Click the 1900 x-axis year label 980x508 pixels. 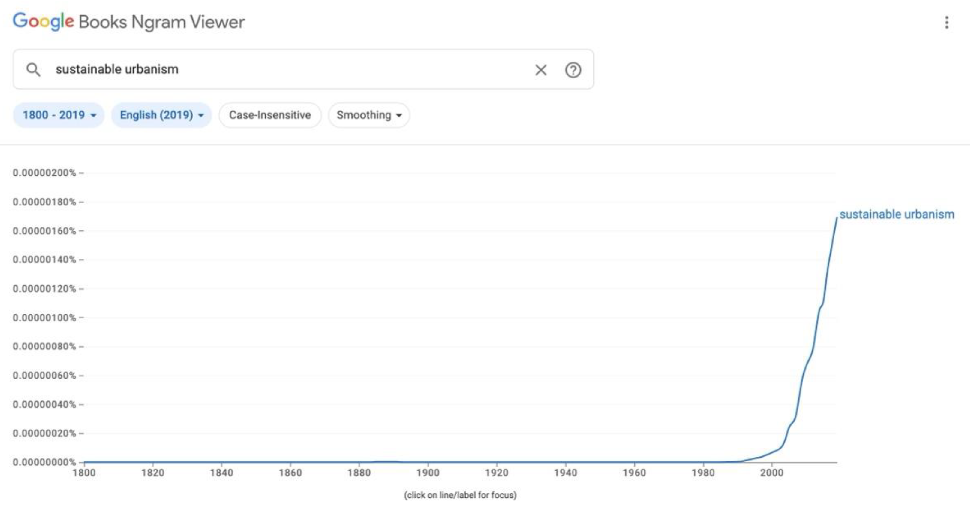(428, 473)
